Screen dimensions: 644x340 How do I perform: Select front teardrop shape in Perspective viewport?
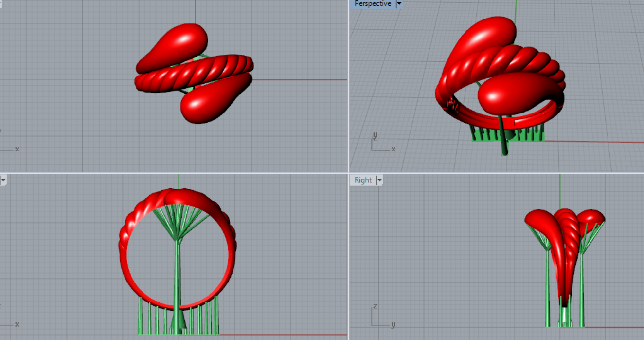point(516,93)
